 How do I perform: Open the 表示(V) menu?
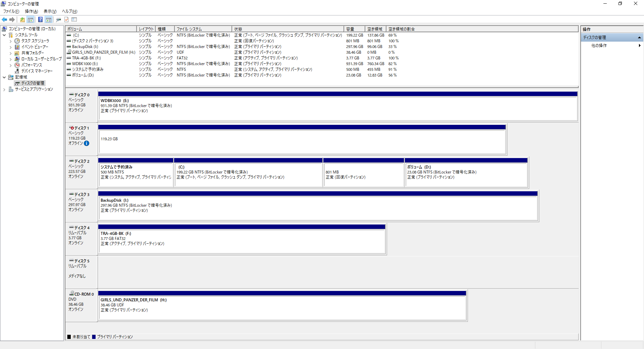(x=49, y=11)
